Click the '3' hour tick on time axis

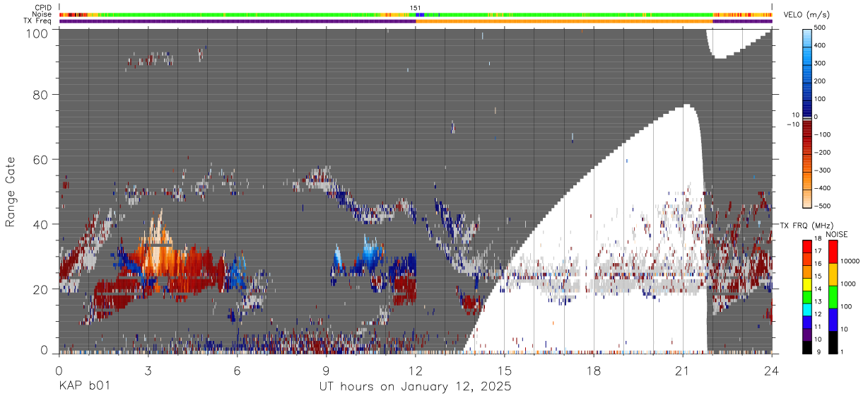pyautogui.click(x=148, y=369)
